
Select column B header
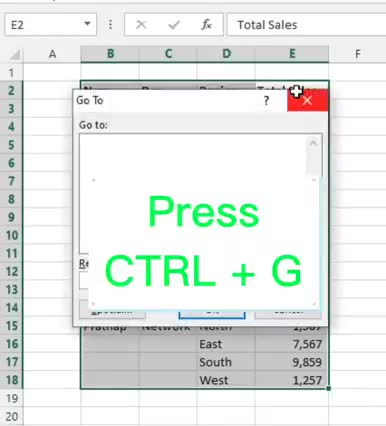click(110, 54)
